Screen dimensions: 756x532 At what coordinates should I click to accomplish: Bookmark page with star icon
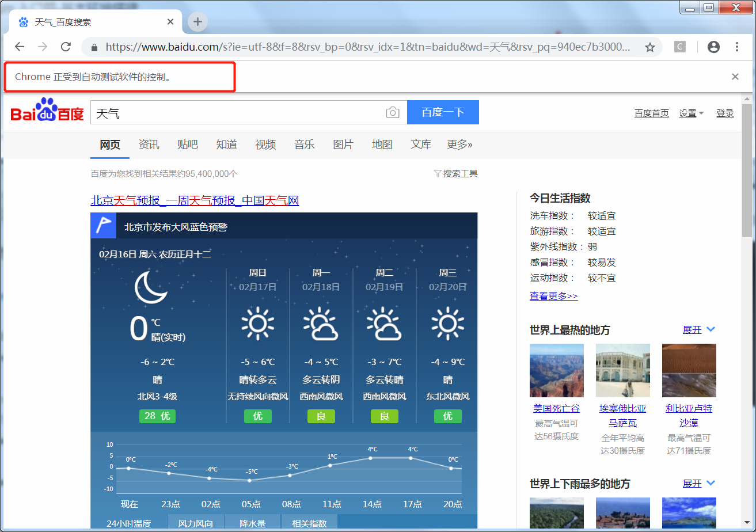(650, 47)
